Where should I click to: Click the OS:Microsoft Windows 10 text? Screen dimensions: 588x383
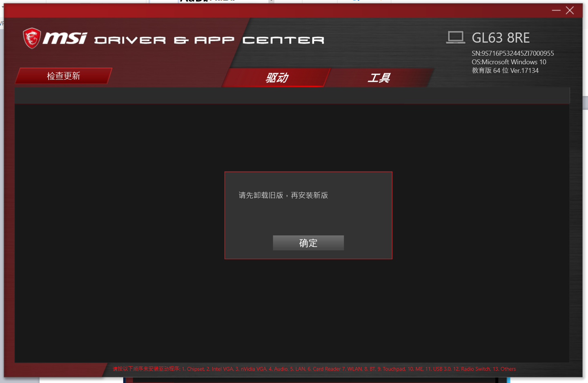pyautogui.click(x=509, y=62)
